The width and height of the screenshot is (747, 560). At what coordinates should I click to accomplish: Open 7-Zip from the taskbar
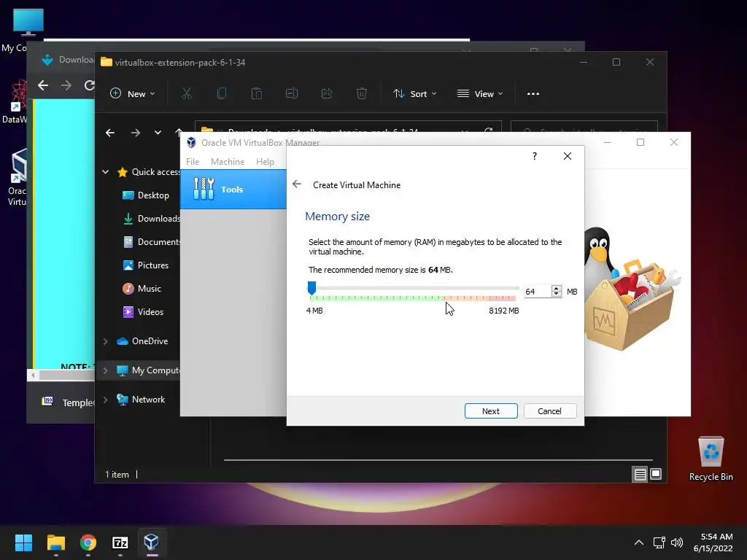(120, 542)
